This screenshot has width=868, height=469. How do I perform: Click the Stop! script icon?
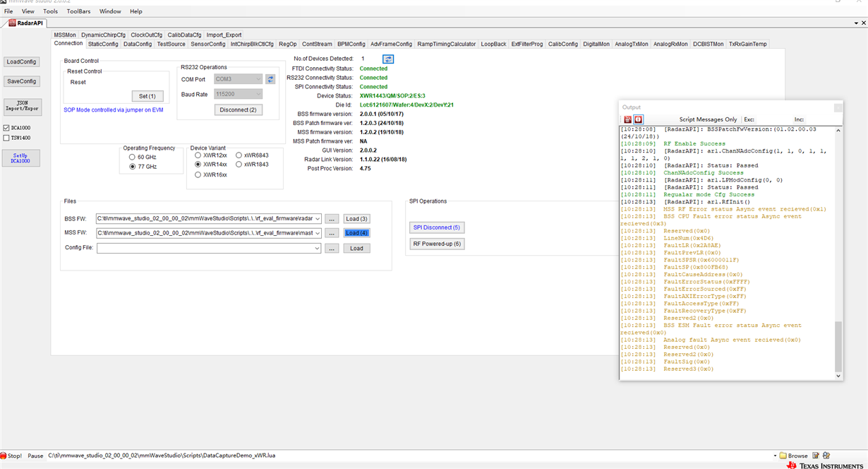pos(4,456)
